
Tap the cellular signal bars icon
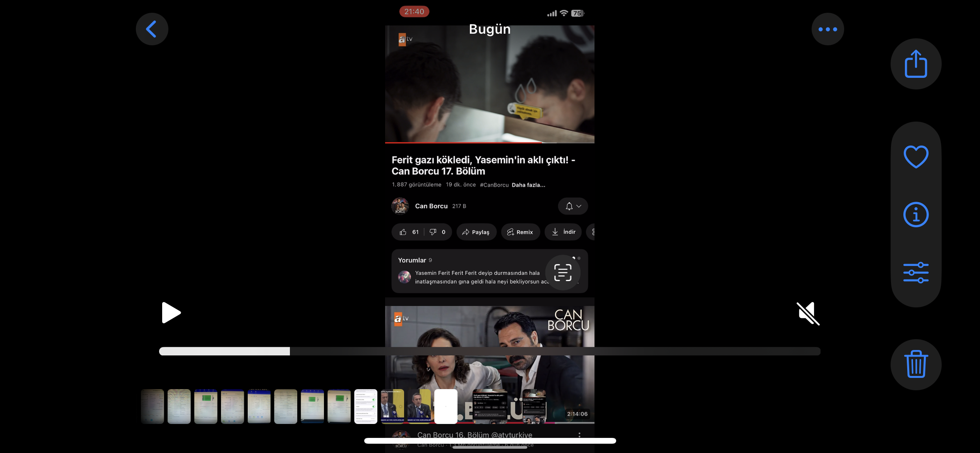point(552,14)
